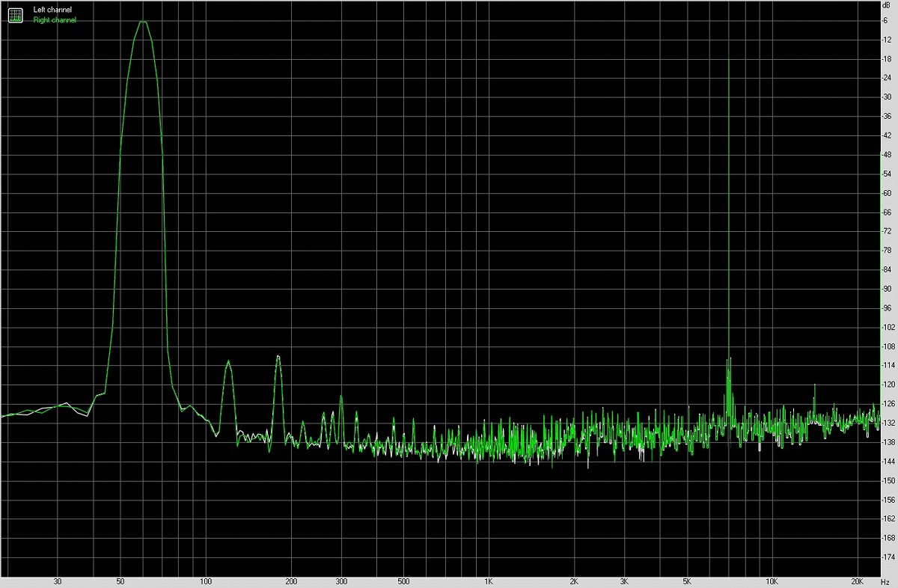
Task: Click the -144 dB scale label
Action: [x=888, y=461]
